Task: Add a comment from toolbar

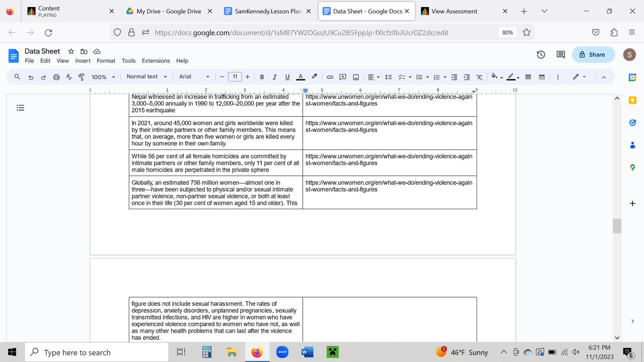Action: pyautogui.click(x=342, y=77)
